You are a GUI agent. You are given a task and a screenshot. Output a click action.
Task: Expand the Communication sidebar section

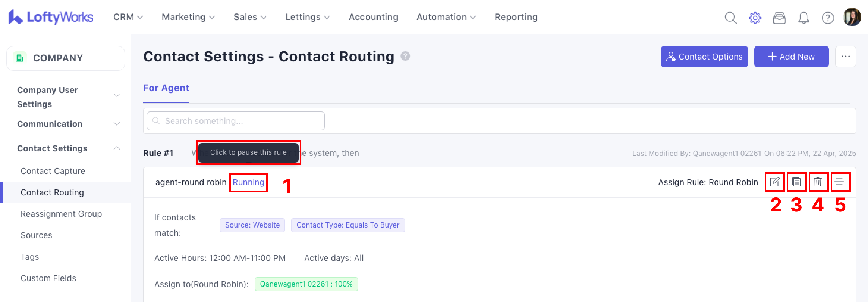[x=117, y=124]
